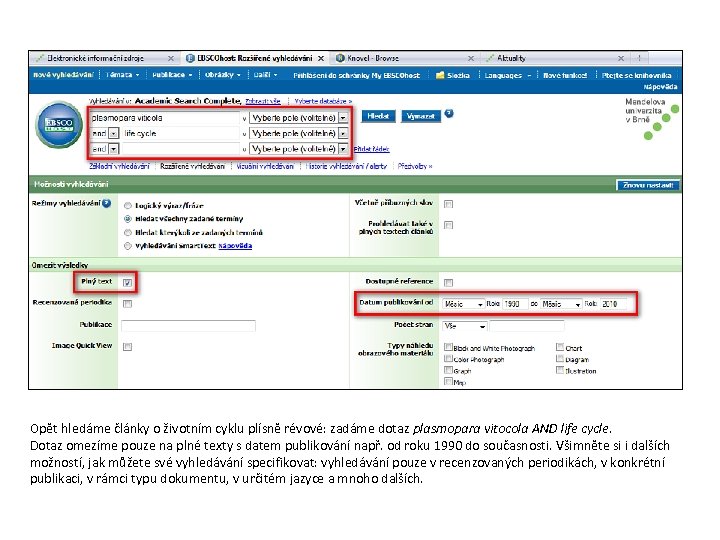
Task: Open the end Měsíc dropdown
Action: (561, 304)
